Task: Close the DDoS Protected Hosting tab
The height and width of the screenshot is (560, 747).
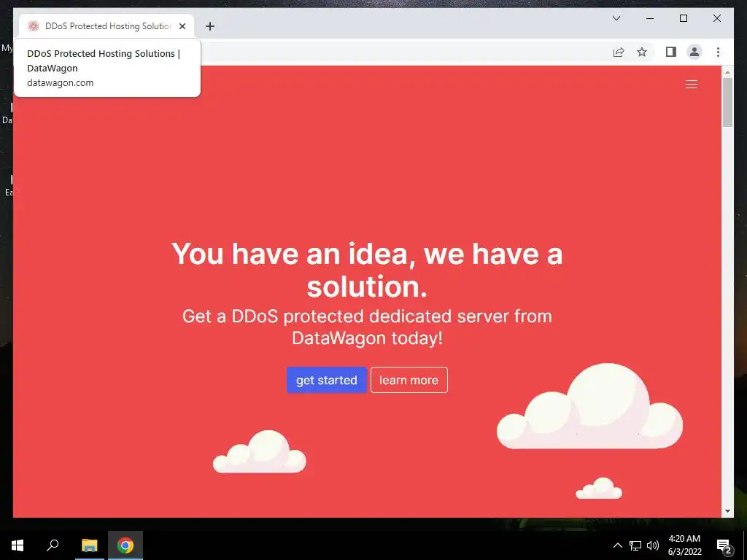Action: pyautogui.click(x=182, y=26)
